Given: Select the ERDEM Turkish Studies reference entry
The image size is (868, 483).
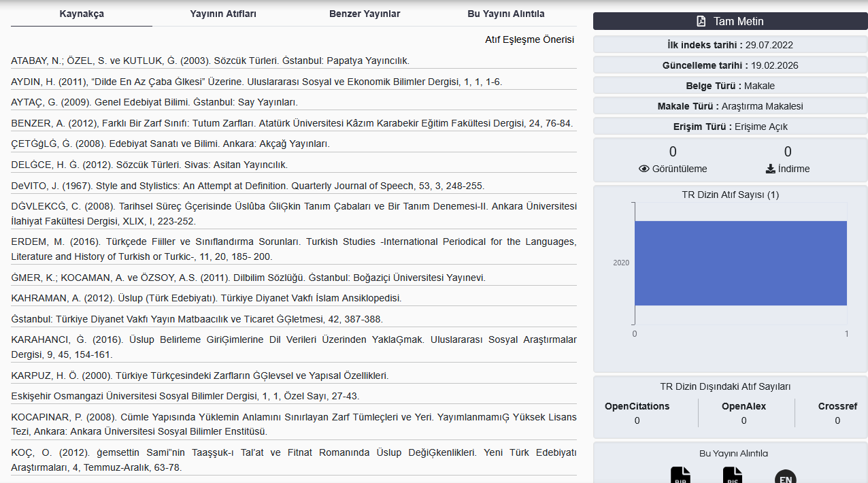Looking at the screenshot, I should coord(293,249).
